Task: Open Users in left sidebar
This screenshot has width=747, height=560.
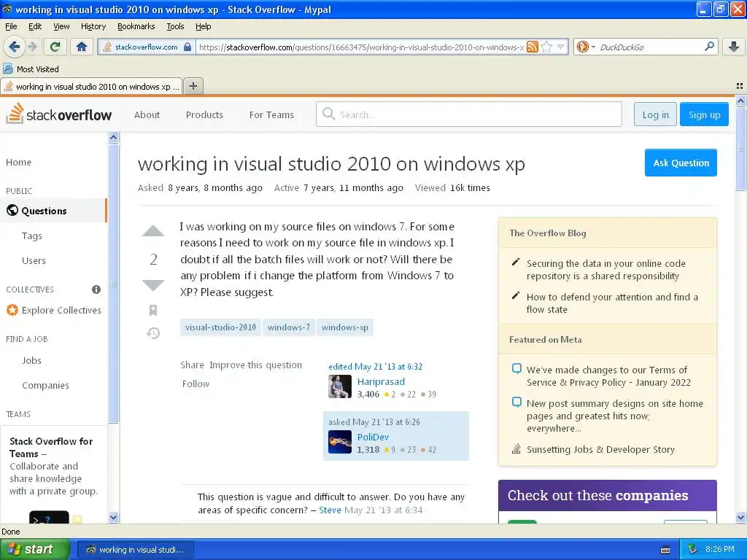Action: click(34, 260)
